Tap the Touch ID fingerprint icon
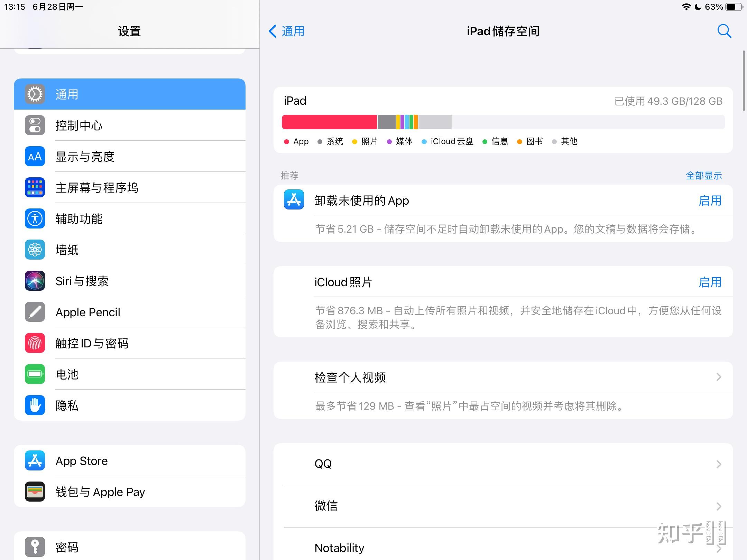 [35, 343]
